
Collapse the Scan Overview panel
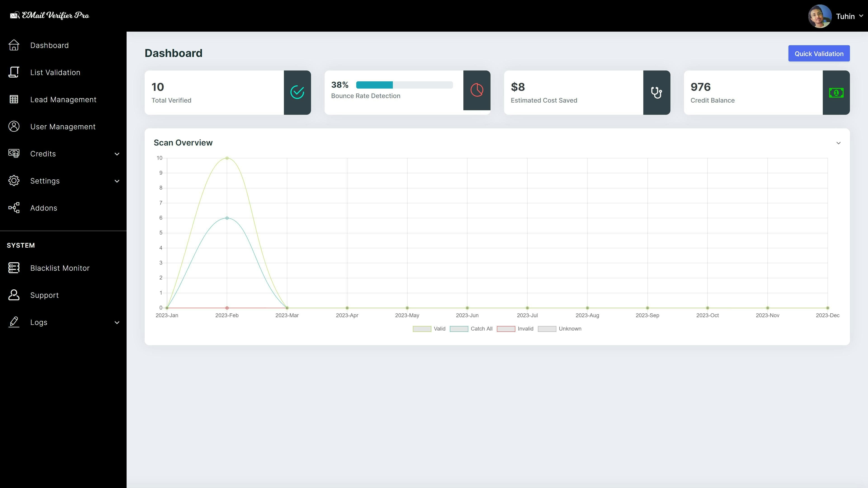pyautogui.click(x=838, y=143)
